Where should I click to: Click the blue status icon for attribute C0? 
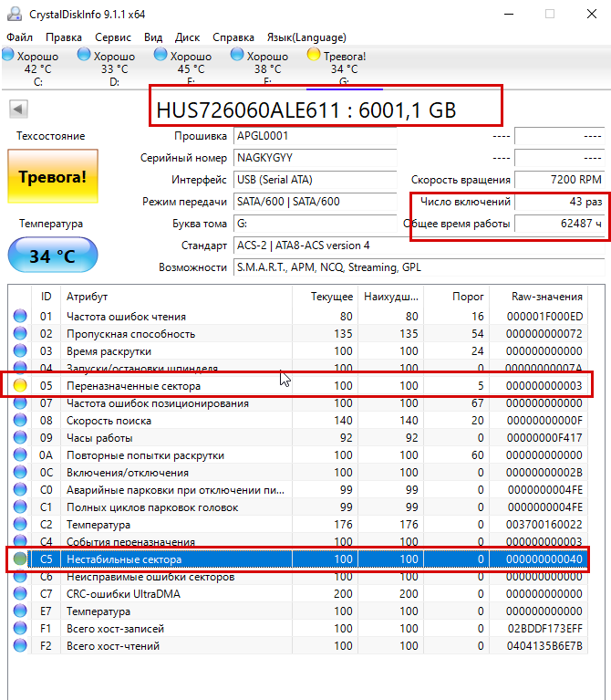[20, 490]
